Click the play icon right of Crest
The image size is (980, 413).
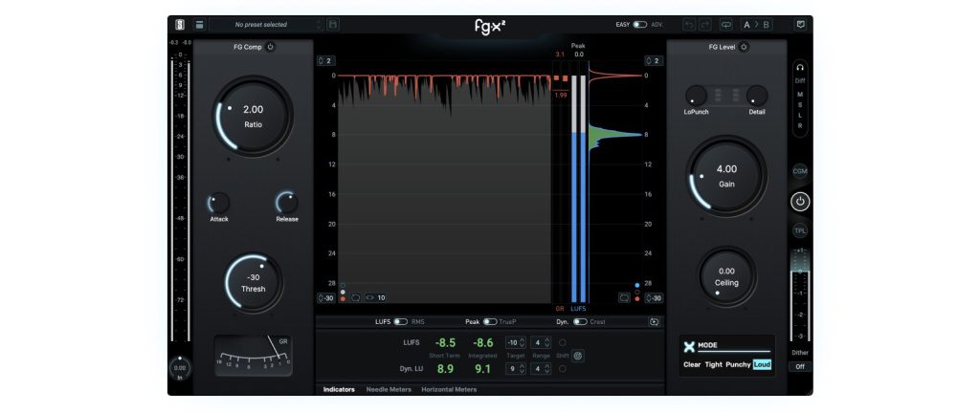[x=655, y=322]
